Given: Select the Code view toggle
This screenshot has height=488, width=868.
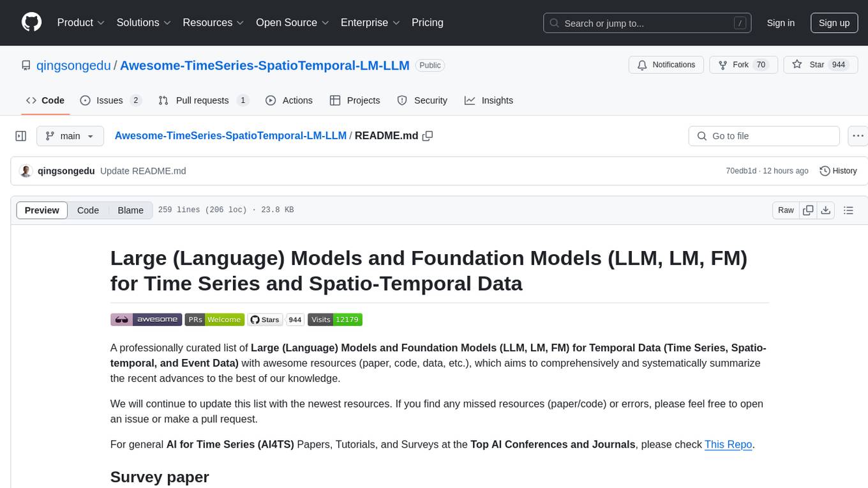Looking at the screenshot, I should coord(88,210).
